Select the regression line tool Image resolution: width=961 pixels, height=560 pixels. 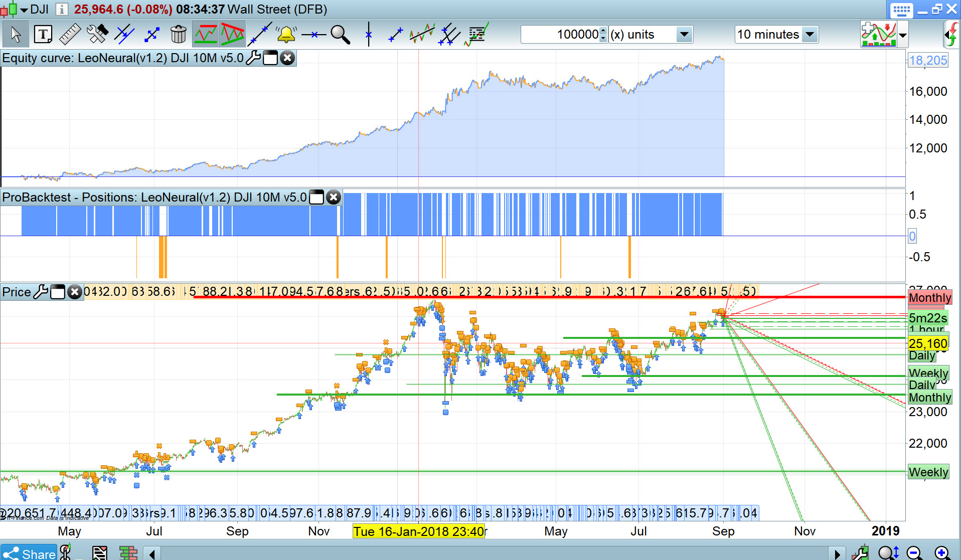(422, 35)
